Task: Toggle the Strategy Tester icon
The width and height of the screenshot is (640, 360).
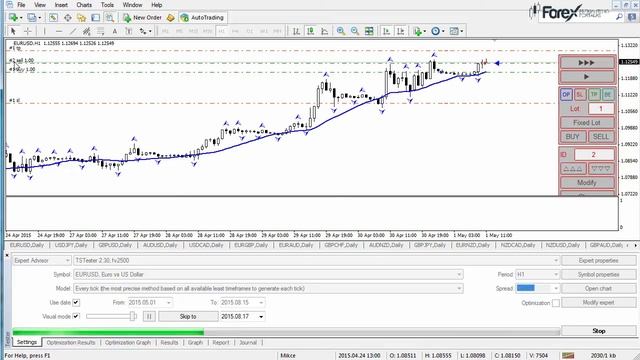Action: coord(109,18)
